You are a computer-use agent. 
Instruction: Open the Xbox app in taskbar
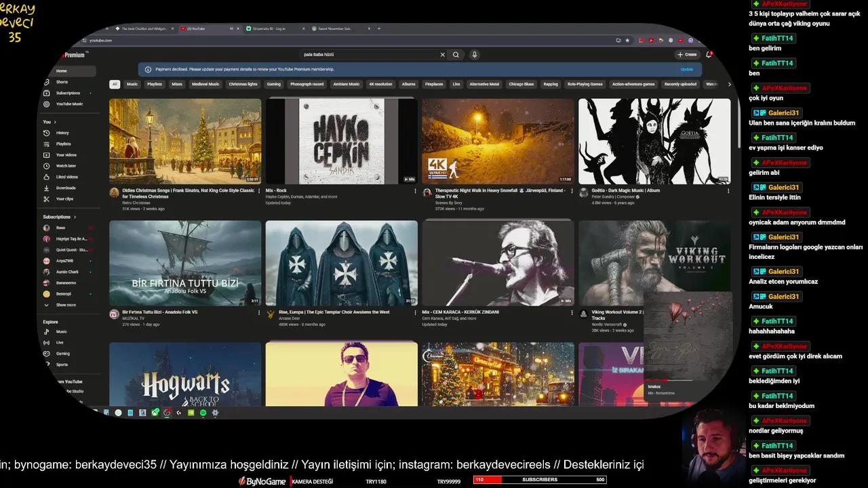pos(155,413)
